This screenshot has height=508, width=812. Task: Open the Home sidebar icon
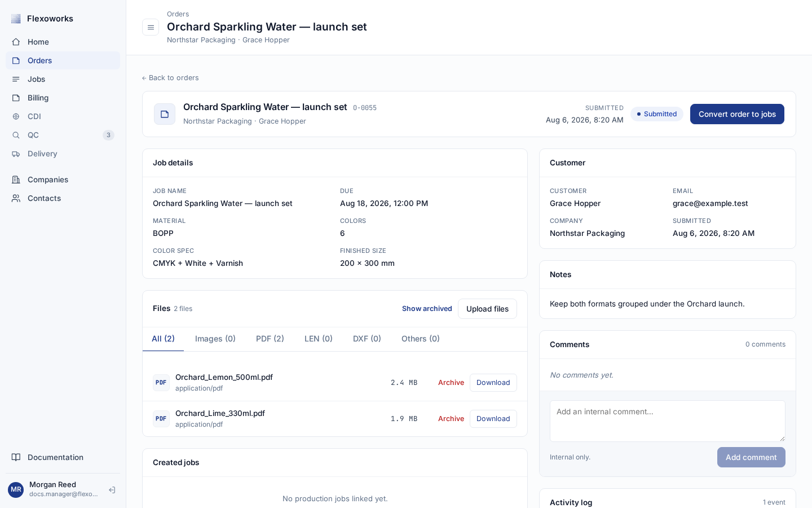(x=16, y=42)
